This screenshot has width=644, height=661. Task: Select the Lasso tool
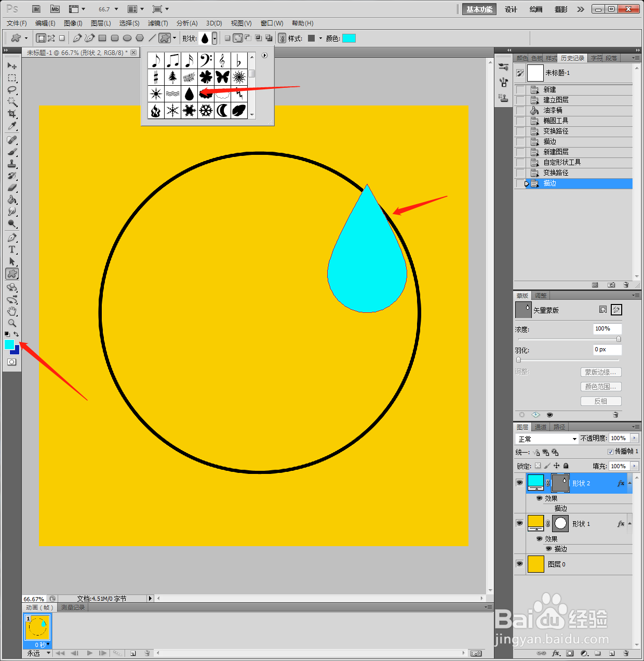(x=12, y=90)
